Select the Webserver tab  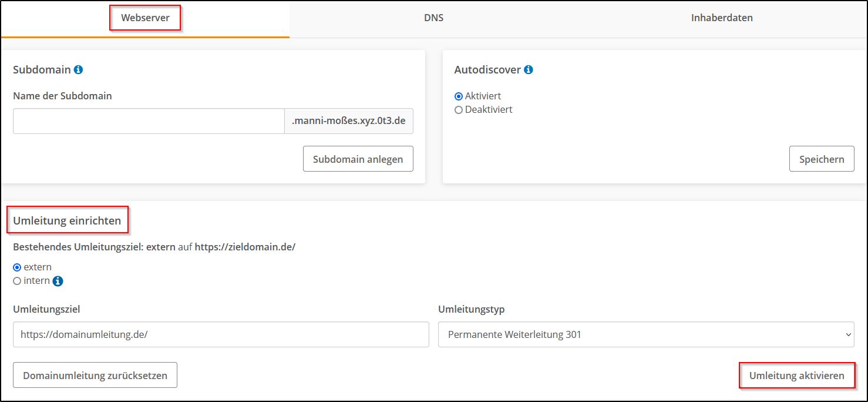pyautogui.click(x=145, y=18)
